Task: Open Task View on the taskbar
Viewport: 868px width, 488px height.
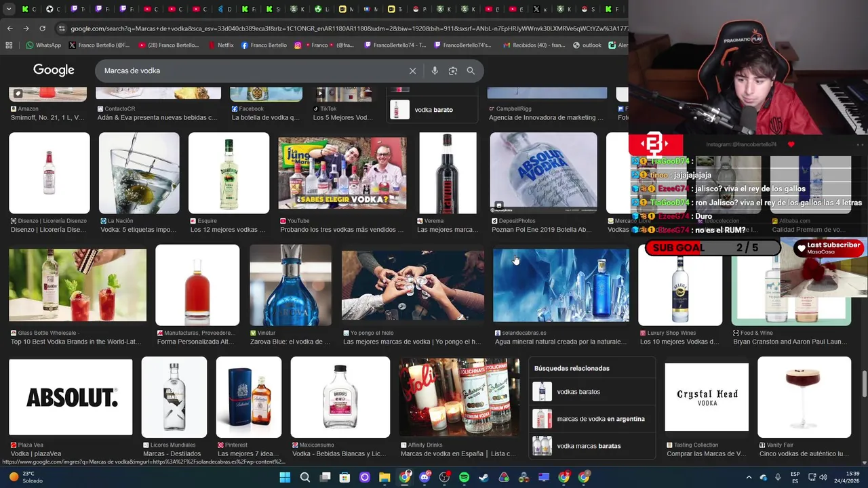Action: click(x=325, y=477)
